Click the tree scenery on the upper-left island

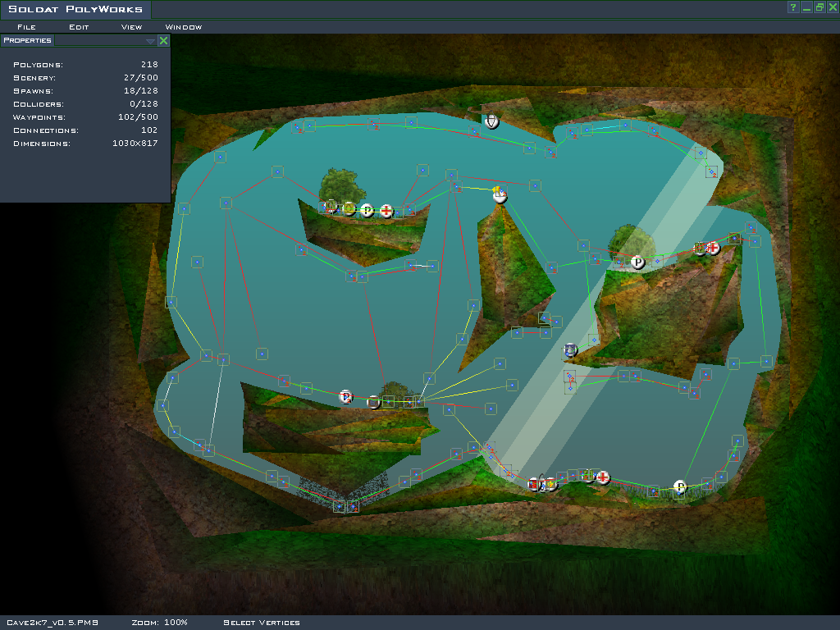(338, 185)
